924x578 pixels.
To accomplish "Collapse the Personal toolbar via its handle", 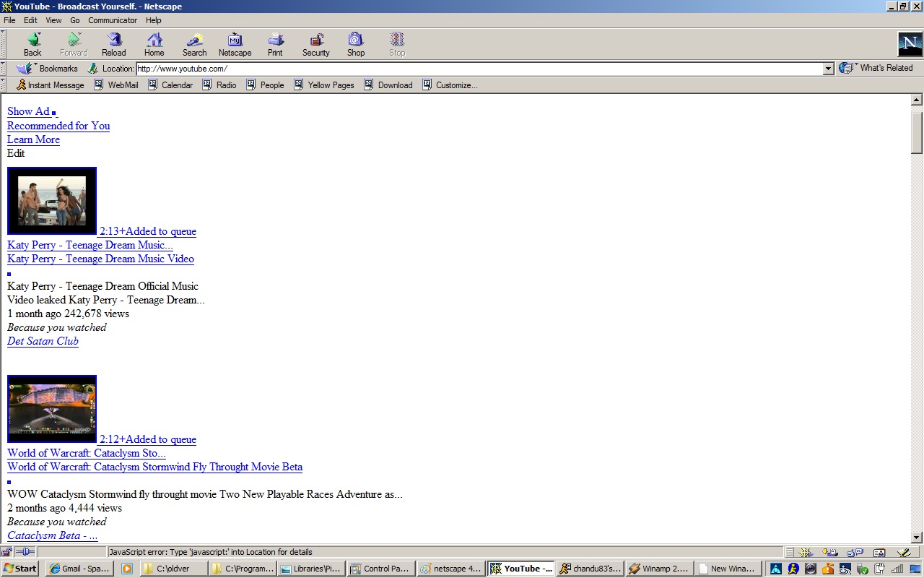I will 4,85.
